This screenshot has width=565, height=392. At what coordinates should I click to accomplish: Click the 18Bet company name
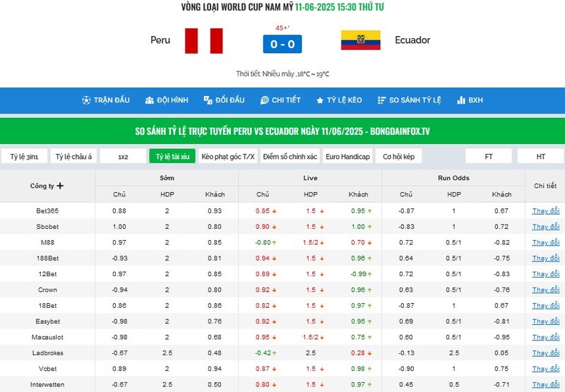coord(47,306)
